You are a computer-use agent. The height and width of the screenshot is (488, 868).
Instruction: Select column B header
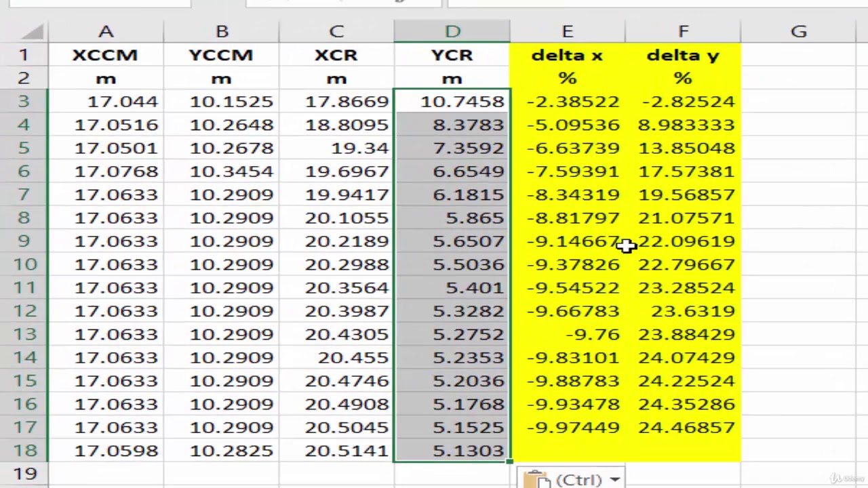[x=222, y=31]
